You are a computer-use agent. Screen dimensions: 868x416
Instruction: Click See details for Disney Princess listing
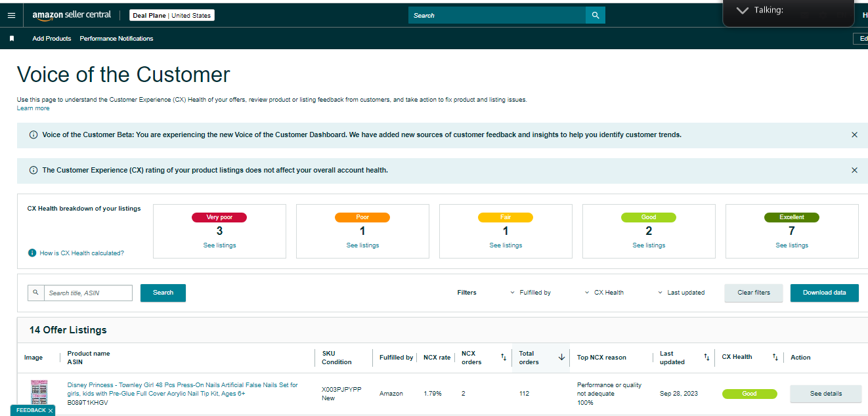(826, 394)
